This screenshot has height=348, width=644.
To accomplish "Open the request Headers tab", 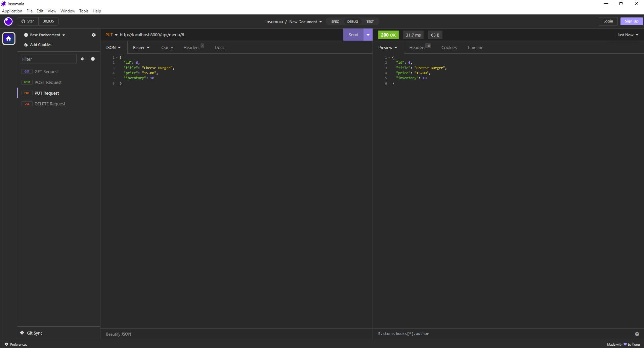I will click(x=194, y=48).
